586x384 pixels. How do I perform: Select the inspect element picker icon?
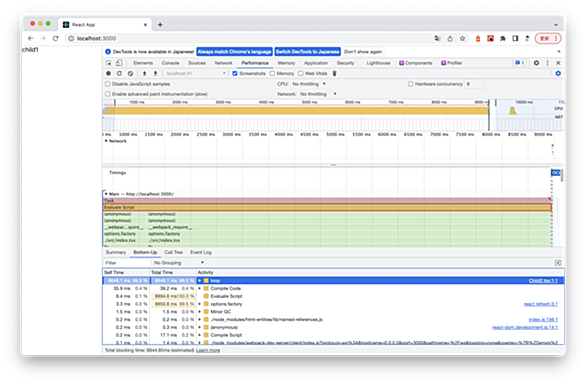coord(108,63)
